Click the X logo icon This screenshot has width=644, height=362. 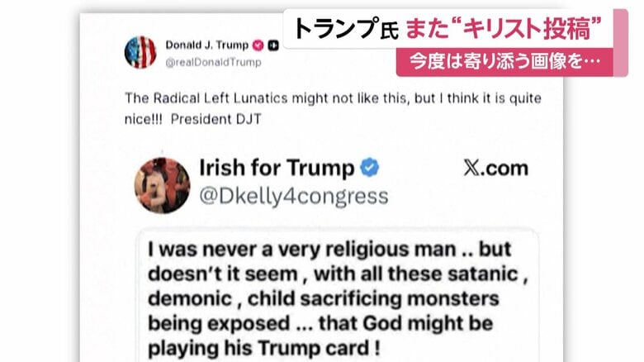471,168
